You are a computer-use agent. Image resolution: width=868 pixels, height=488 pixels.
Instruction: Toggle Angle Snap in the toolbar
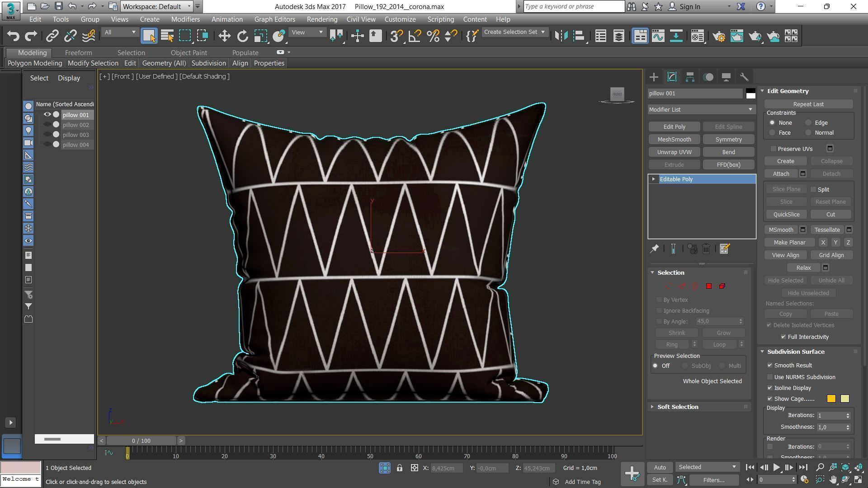pyautogui.click(x=415, y=36)
